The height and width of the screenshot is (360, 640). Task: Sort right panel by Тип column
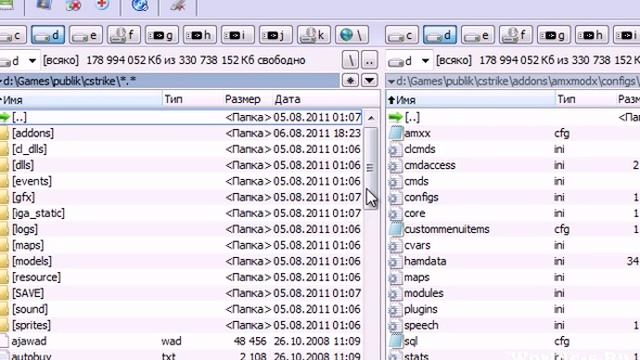pyautogui.click(x=585, y=99)
